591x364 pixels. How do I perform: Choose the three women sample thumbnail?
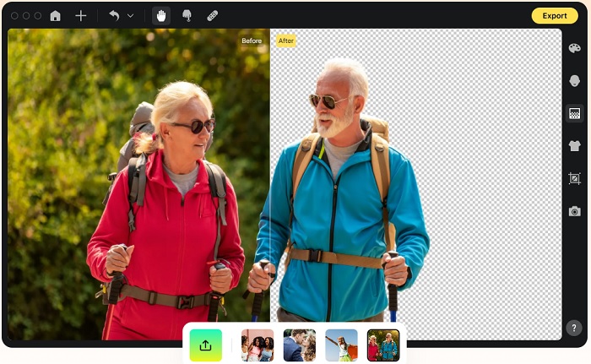pos(258,345)
